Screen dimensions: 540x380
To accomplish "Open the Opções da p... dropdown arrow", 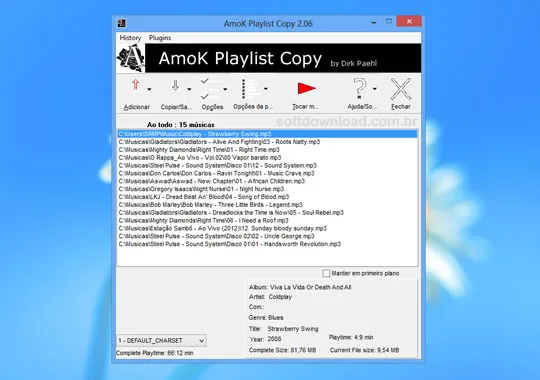I will tap(266, 89).
